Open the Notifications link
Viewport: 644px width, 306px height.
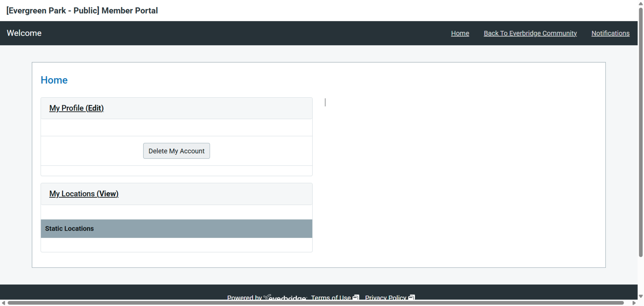610,33
